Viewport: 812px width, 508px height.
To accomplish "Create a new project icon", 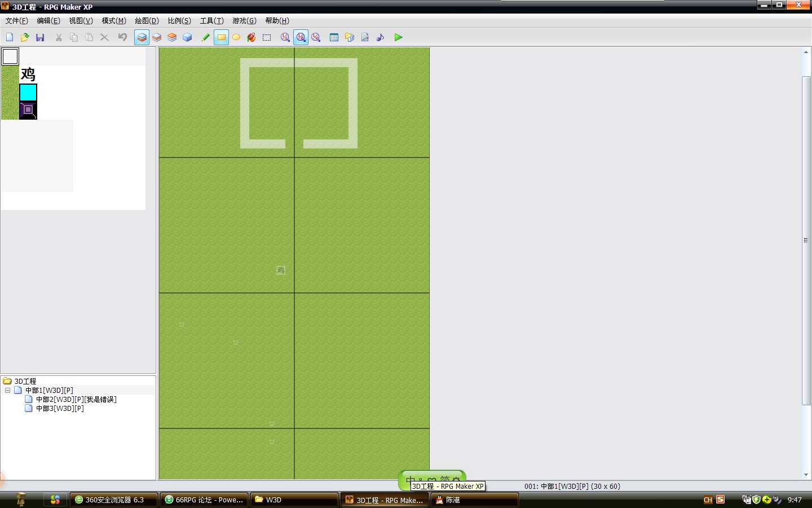I will [10, 37].
